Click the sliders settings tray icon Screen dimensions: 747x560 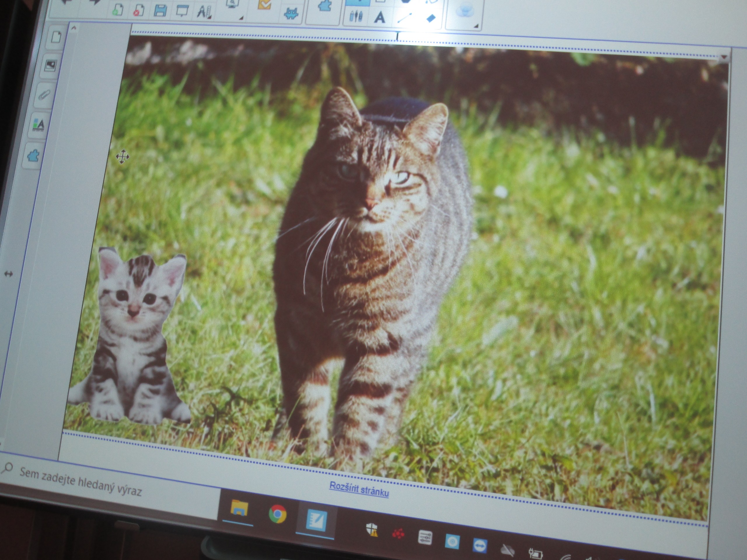point(425,538)
